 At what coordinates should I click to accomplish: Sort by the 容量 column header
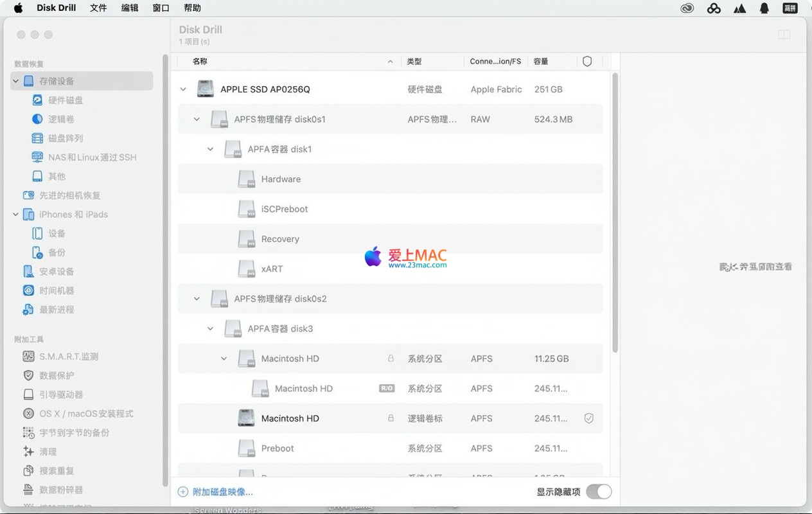pyautogui.click(x=541, y=62)
